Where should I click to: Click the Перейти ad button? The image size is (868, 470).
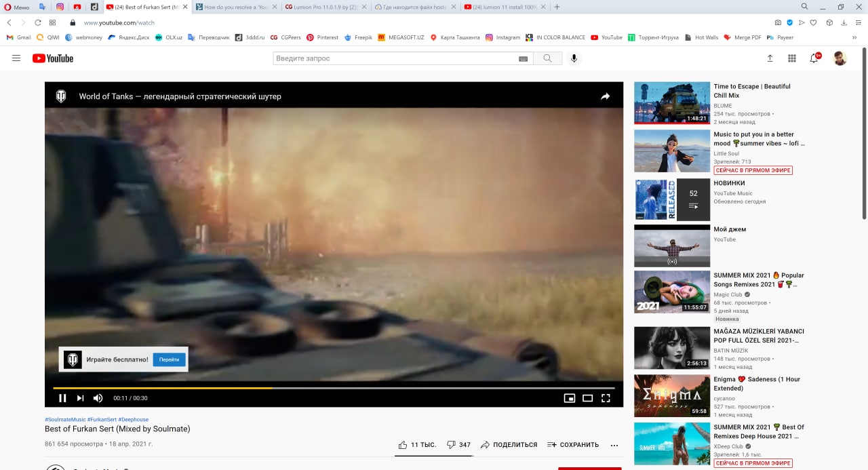169,359
